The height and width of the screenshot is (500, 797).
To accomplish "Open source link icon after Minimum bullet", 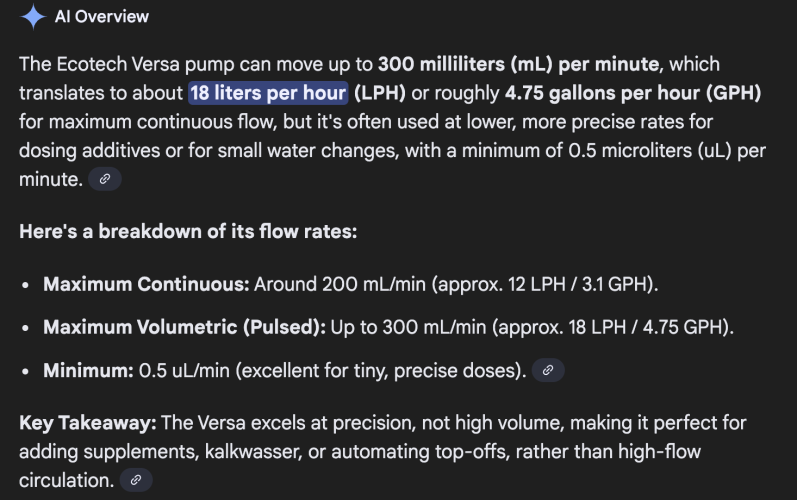I will click(548, 370).
